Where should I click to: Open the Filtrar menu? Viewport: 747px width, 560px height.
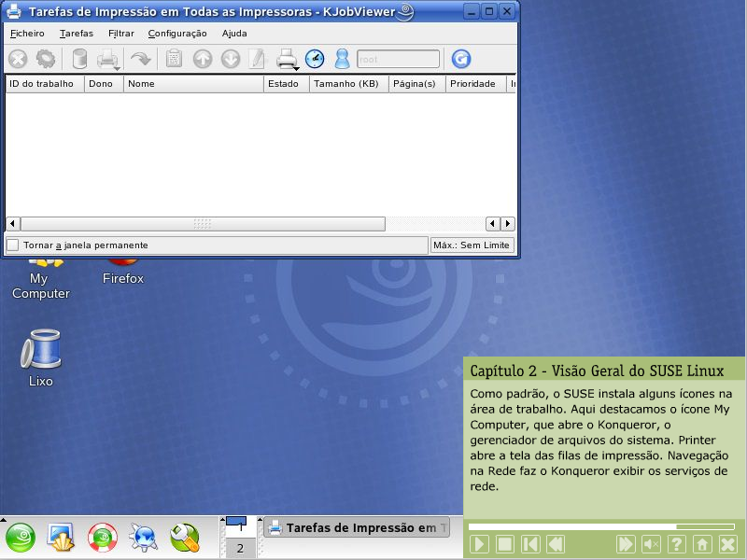tap(120, 33)
